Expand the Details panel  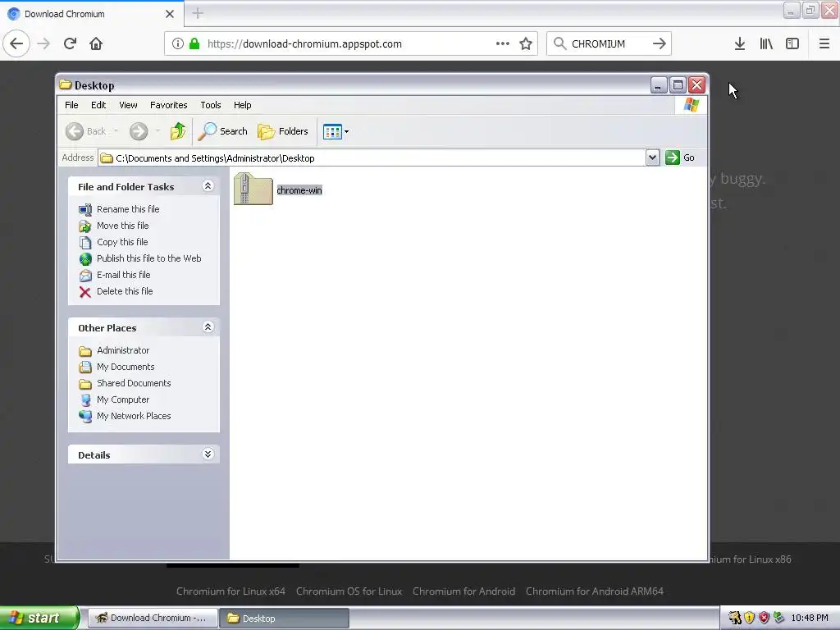point(208,454)
